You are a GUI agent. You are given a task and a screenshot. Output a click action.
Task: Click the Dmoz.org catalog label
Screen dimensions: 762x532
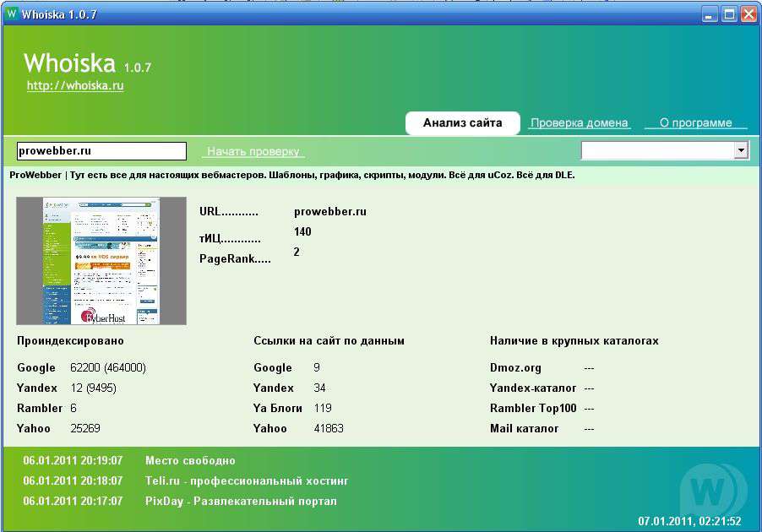click(x=515, y=368)
